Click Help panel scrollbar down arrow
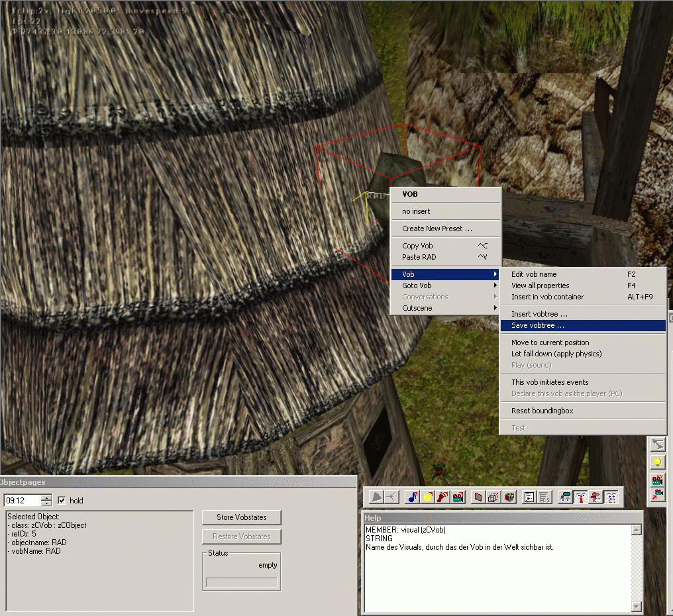The width and height of the screenshot is (673, 616). pyautogui.click(x=637, y=606)
